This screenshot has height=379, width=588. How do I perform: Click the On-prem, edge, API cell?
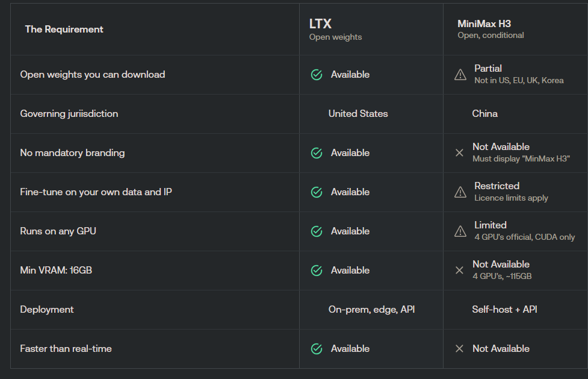[x=371, y=310]
